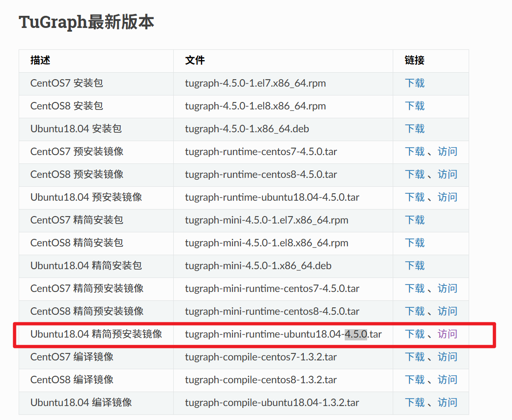Click description Ubuntu18.04 精简安装包
The width and height of the screenshot is (512, 420).
coord(86,266)
